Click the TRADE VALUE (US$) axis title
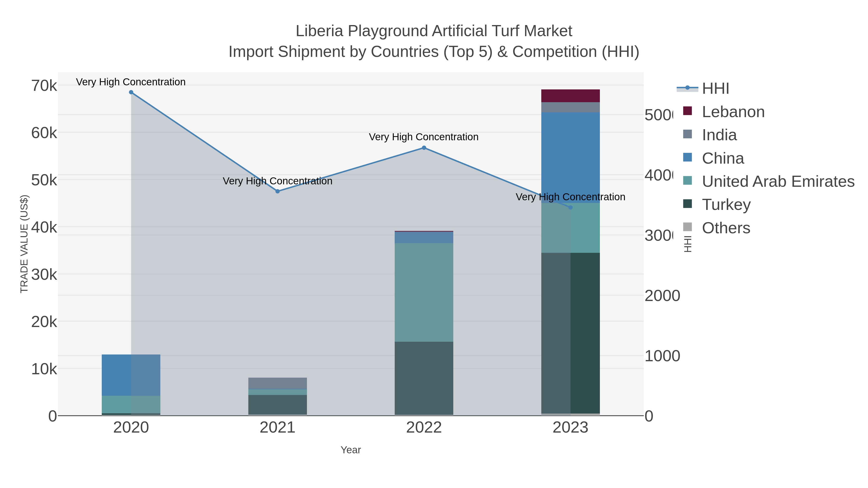This screenshot has height=488, width=868. 24,244
